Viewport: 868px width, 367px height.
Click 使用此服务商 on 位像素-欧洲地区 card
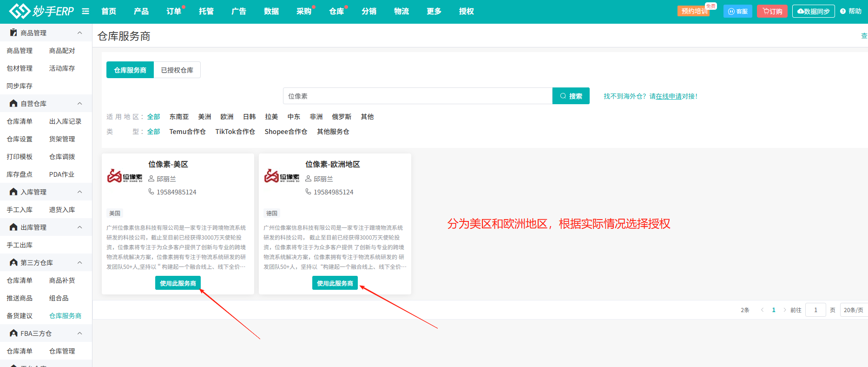(x=335, y=283)
